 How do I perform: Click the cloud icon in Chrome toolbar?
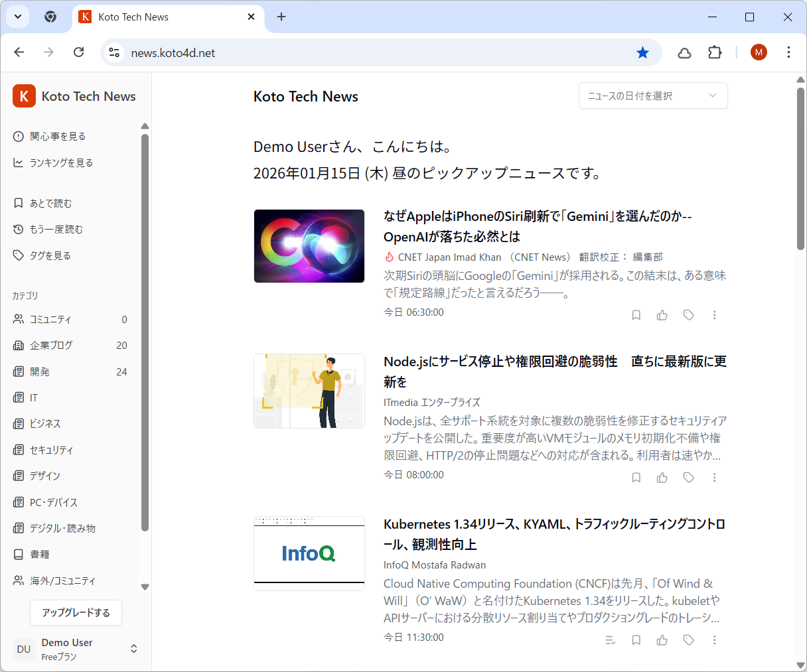(x=684, y=52)
